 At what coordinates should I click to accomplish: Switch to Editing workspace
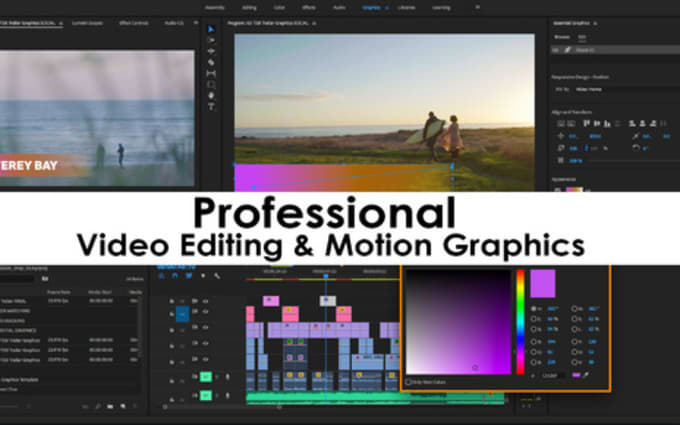point(249,8)
